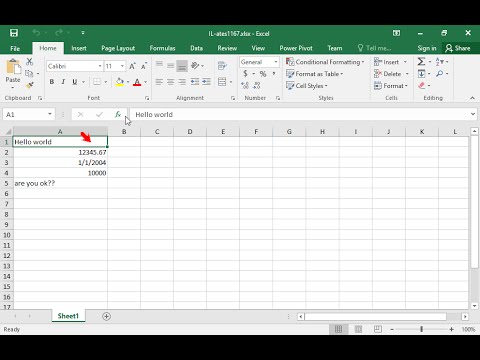The height and width of the screenshot is (360, 480).
Task: Click the Save icon in title bar
Action: [x=14, y=33]
